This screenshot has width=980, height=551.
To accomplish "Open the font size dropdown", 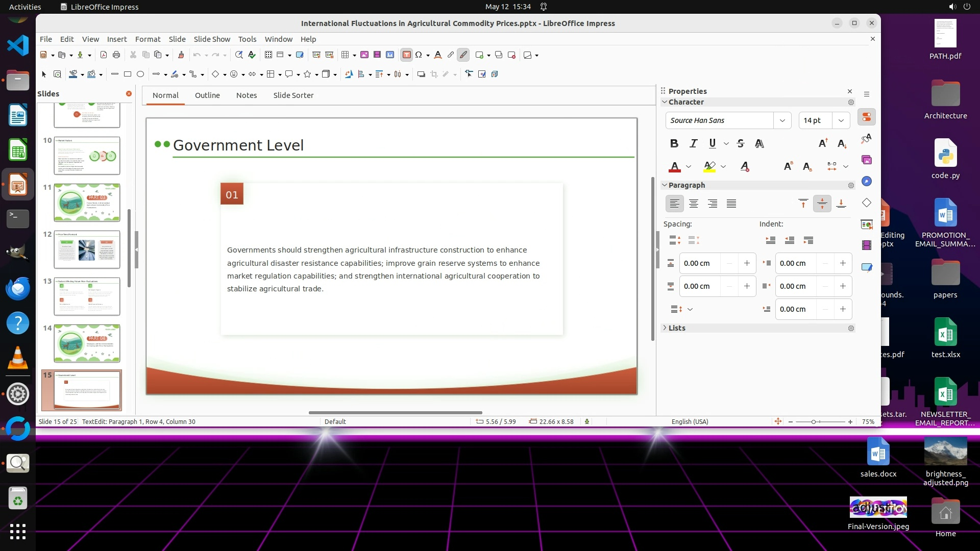I will (841, 120).
